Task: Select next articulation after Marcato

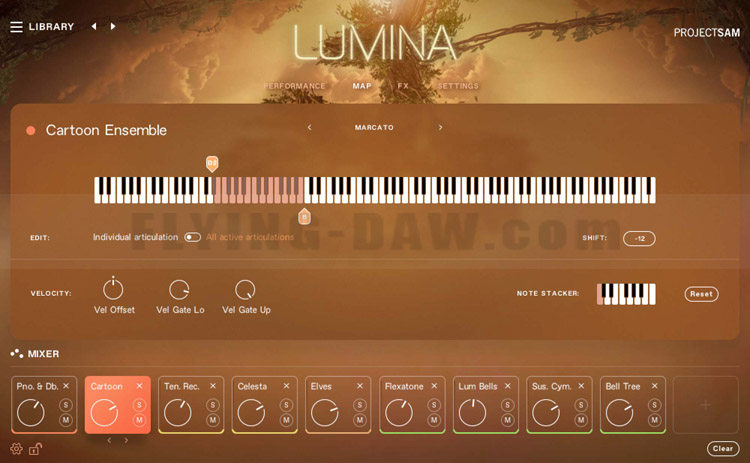Action: coord(441,127)
